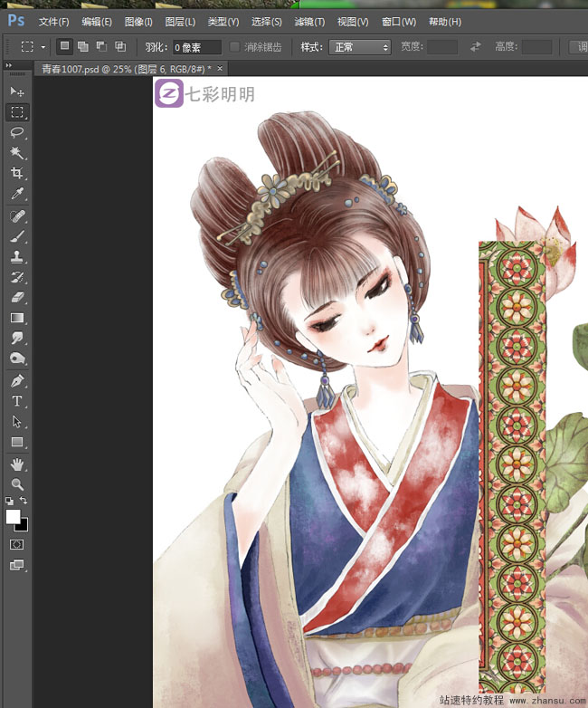
Task: Open the tool preset picker dropdown arrow
Action: (x=43, y=47)
